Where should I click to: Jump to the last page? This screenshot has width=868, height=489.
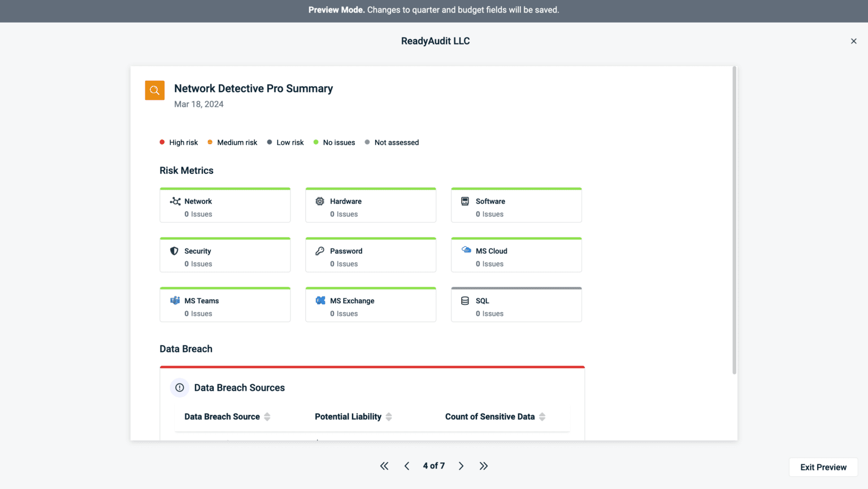pos(484,465)
